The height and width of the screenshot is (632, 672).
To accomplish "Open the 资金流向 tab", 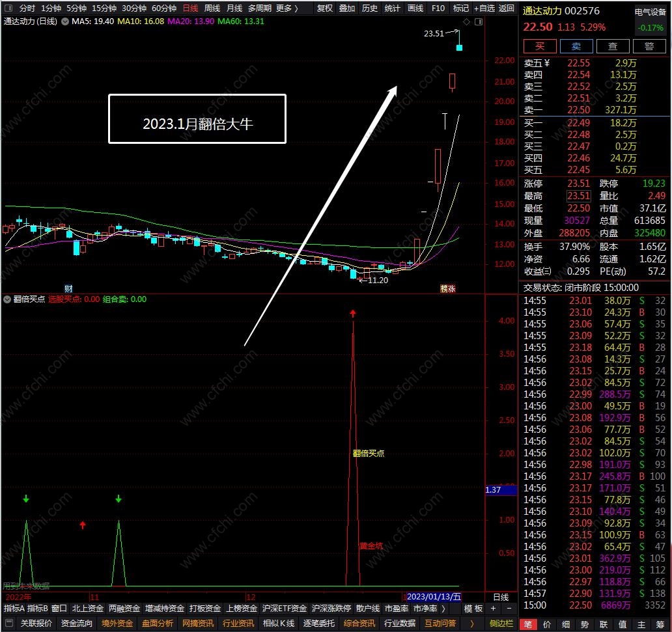I will tap(77, 623).
